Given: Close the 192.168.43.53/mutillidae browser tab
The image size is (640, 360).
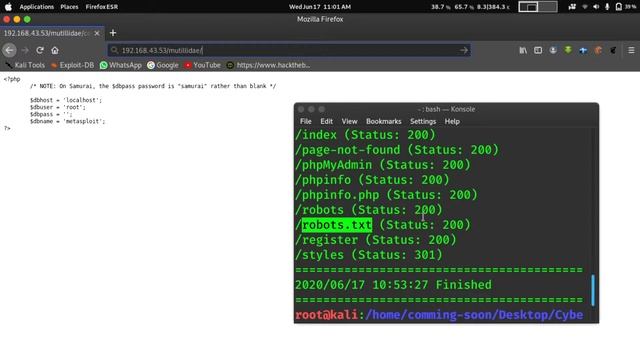Looking at the screenshot, I should point(97,33).
